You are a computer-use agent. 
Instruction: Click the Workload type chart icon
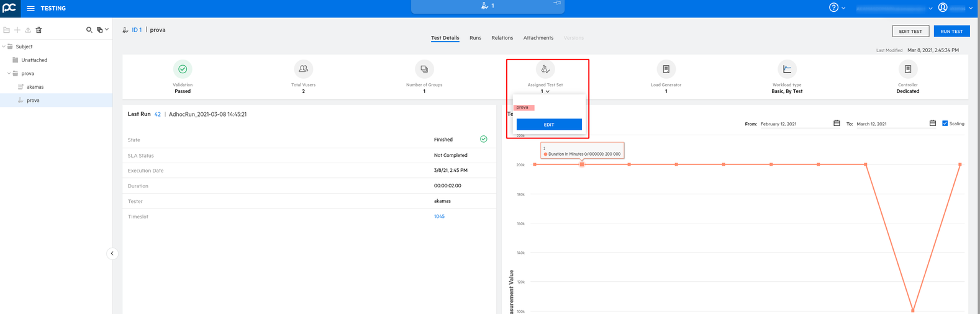[x=787, y=69]
